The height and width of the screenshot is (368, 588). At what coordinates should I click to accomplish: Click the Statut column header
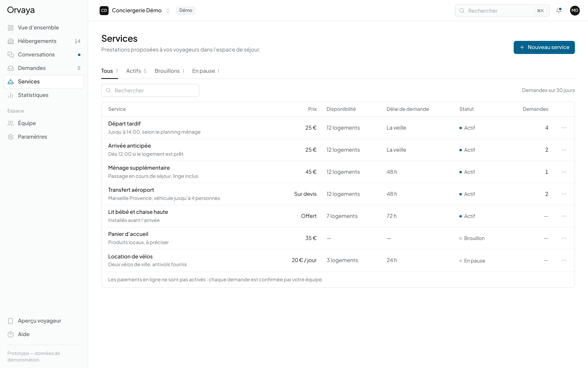point(466,109)
